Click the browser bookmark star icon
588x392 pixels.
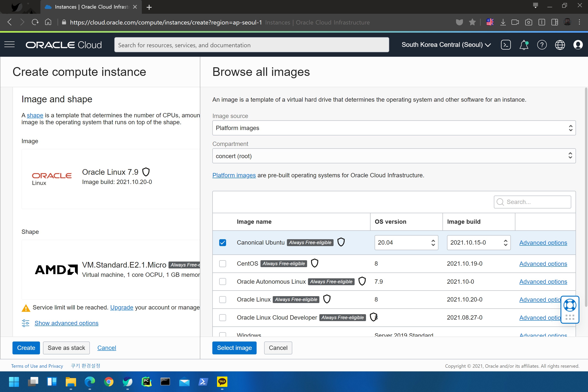point(472,22)
